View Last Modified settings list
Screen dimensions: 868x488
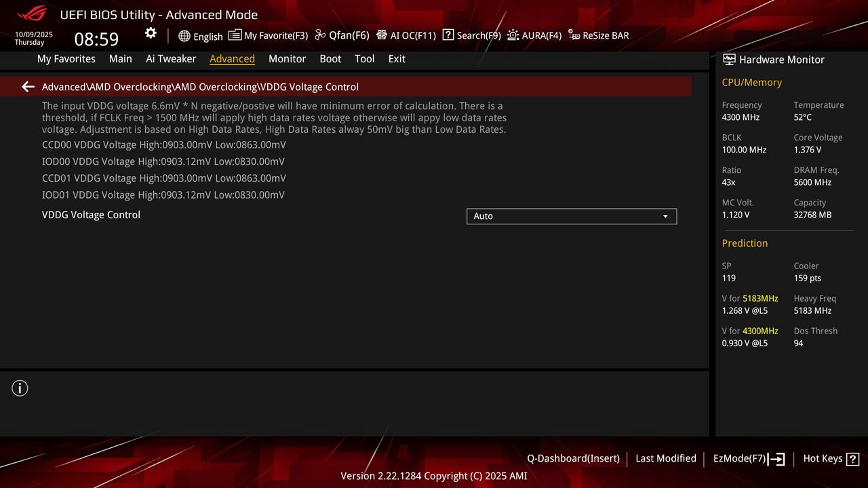pyautogui.click(x=665, y=458)
